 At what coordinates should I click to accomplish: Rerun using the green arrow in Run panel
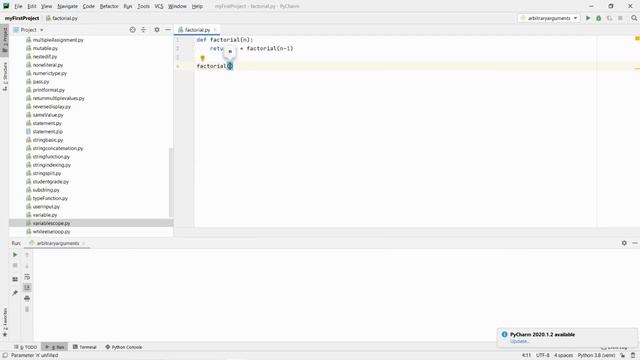point(15,255)
